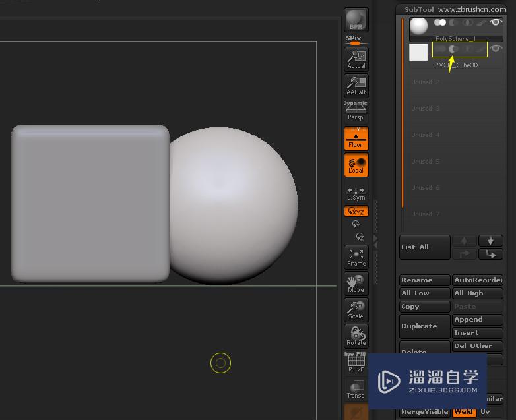Click PolySphere_1 polypaint brush icon
This screenshot has width=516, height=420.
click(x=481, y=22)
